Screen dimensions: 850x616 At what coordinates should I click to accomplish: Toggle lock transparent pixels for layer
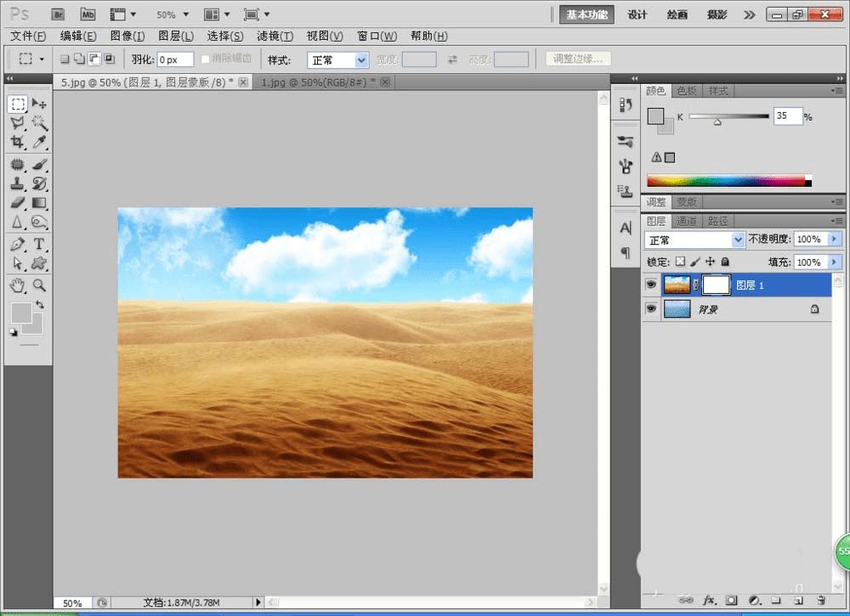(679, 263)
